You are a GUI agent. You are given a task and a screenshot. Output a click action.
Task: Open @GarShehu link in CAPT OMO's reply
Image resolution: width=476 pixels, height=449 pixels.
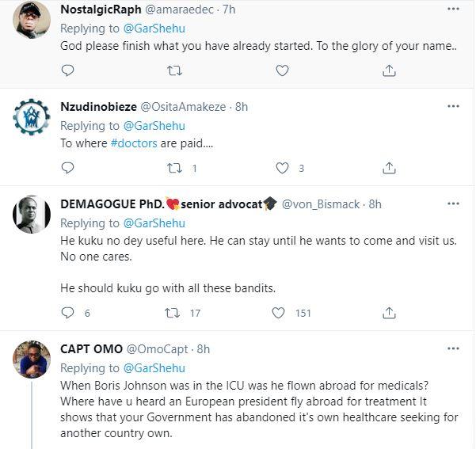[154, 367]
